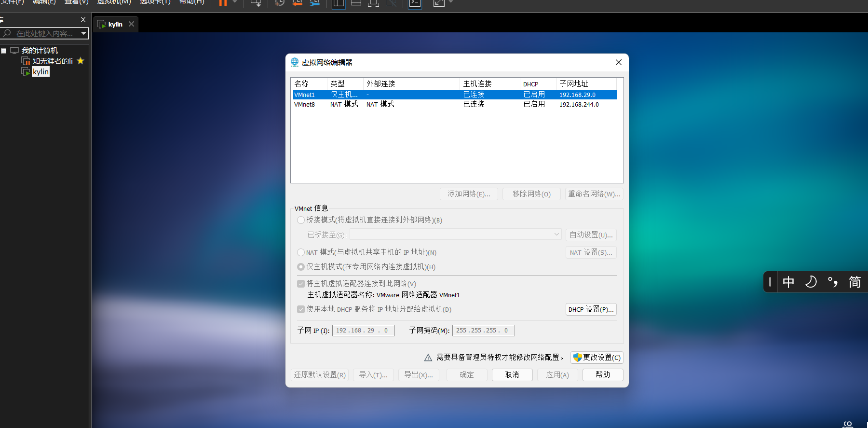
Task: Click the 子网地址 column header
Action: coord(586,83)
